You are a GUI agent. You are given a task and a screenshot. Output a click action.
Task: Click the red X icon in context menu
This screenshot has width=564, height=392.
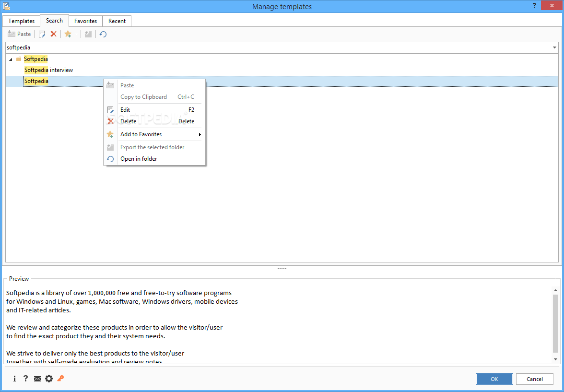coord(110,121)
